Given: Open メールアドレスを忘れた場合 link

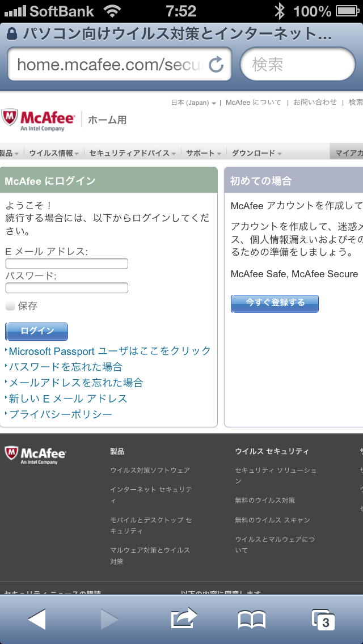Looking at the screenshot, I should [76, 383].
